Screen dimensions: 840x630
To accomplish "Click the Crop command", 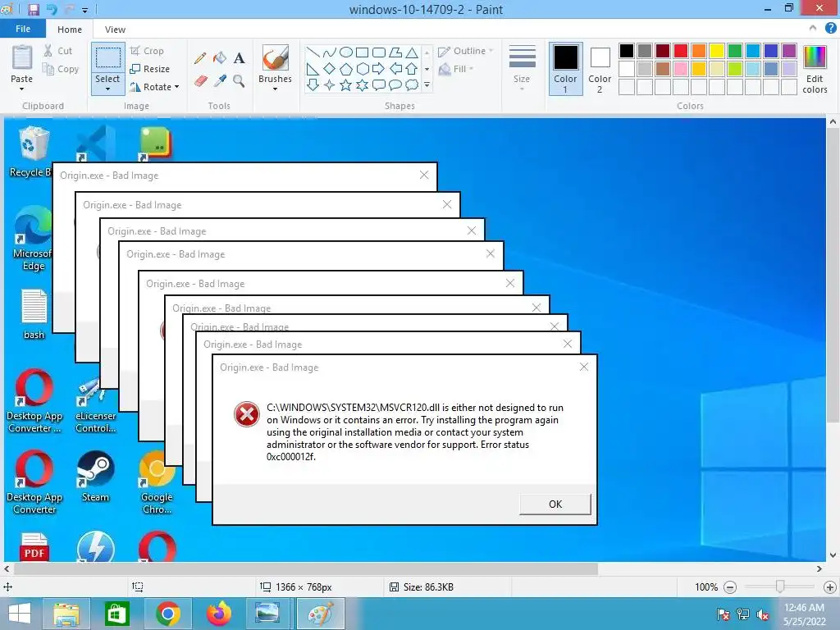I will coord(148,51).
